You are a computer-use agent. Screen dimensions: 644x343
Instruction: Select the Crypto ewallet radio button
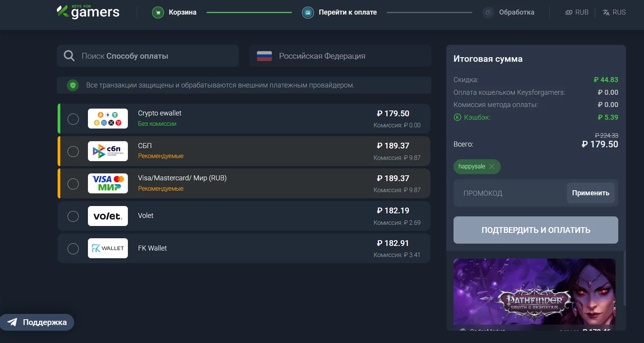pos(73,119)
